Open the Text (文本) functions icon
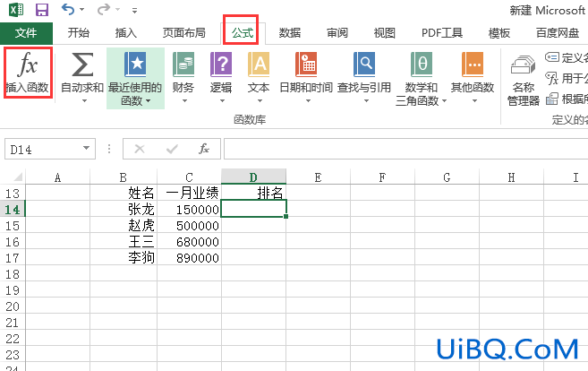Screen dimensions: 588x371 [259, 65]
